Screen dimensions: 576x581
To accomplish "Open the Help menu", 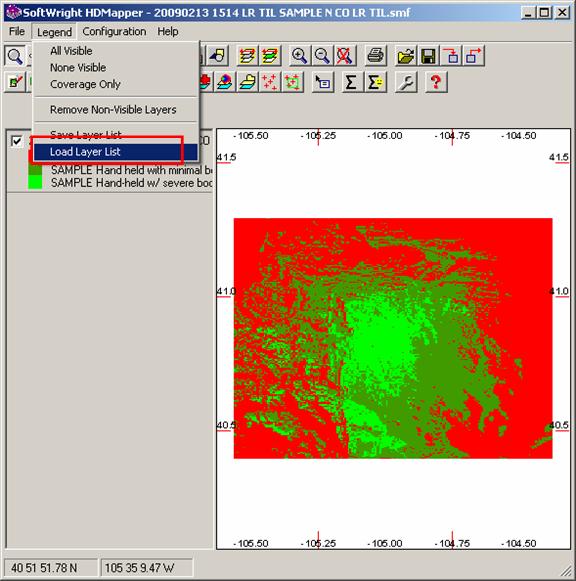I will 168,31.
